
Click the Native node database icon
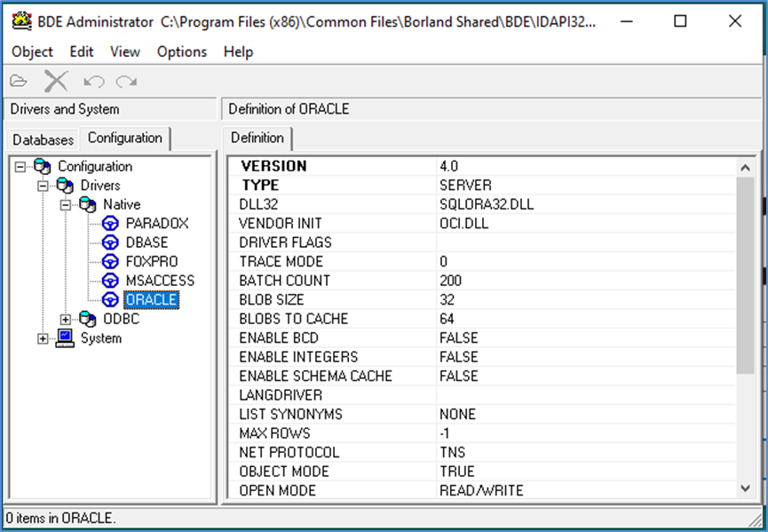[88, 205]
